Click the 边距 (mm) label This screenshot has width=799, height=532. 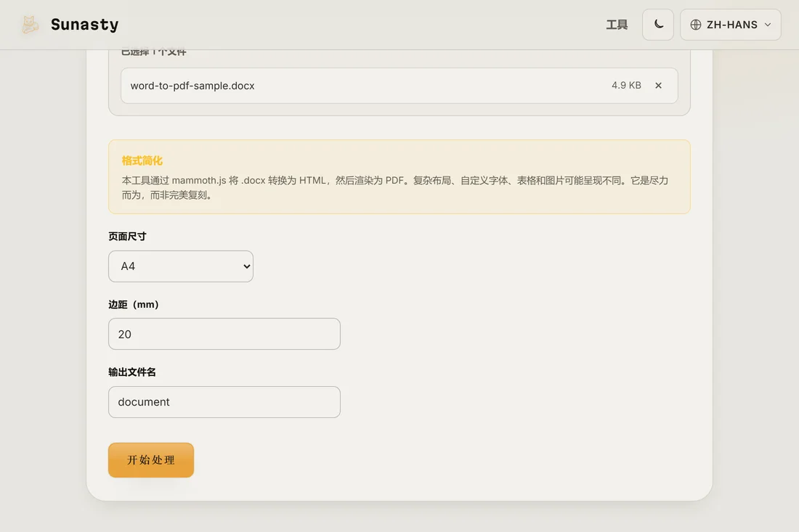point(134,304)
